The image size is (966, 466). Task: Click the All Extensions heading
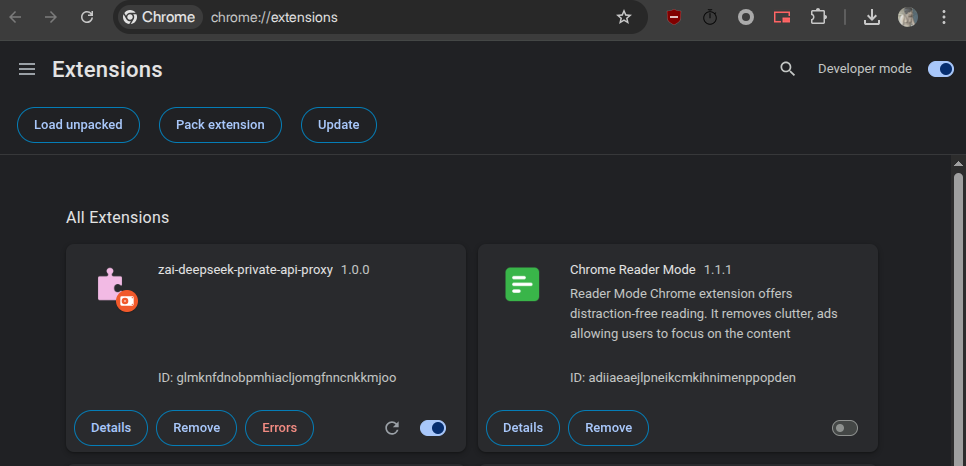(x=118, y=218)
